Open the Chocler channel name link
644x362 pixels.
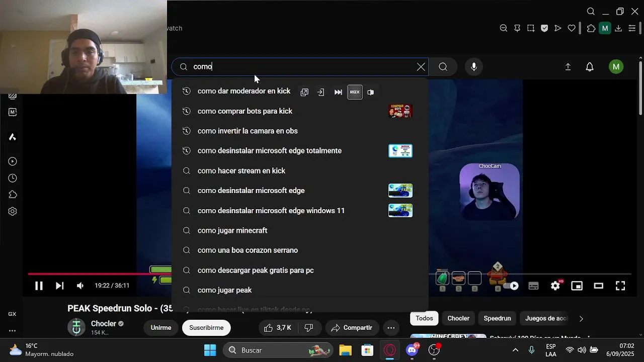point(104,324)
